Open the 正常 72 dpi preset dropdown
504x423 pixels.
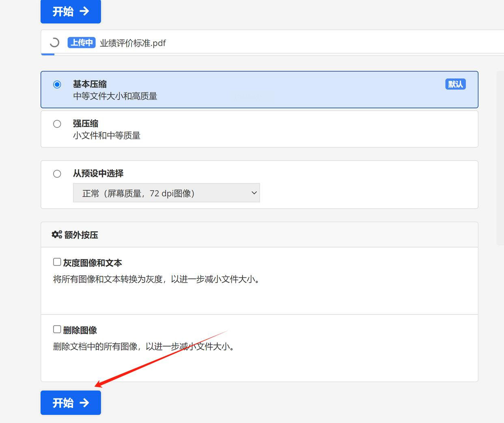(166, 193)
